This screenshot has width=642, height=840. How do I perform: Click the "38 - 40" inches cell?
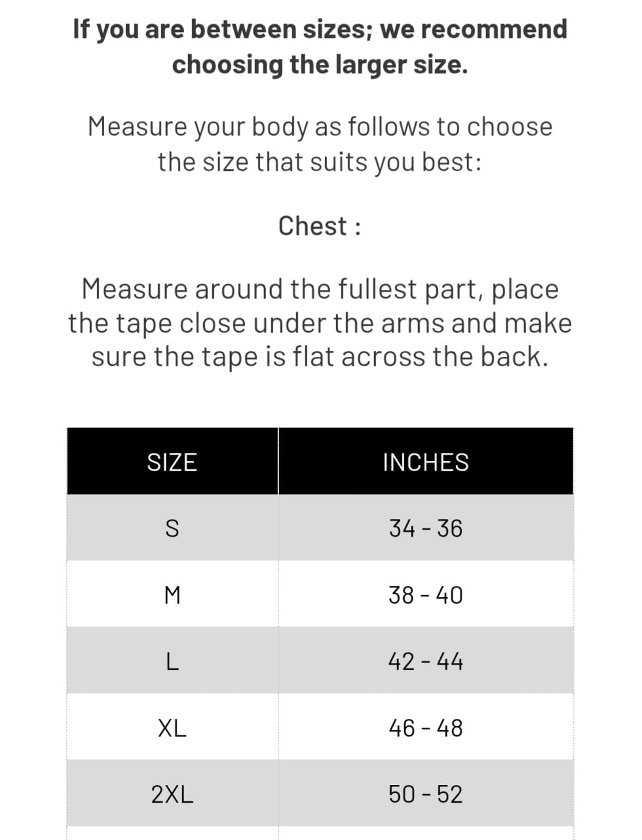coord(426,595)
